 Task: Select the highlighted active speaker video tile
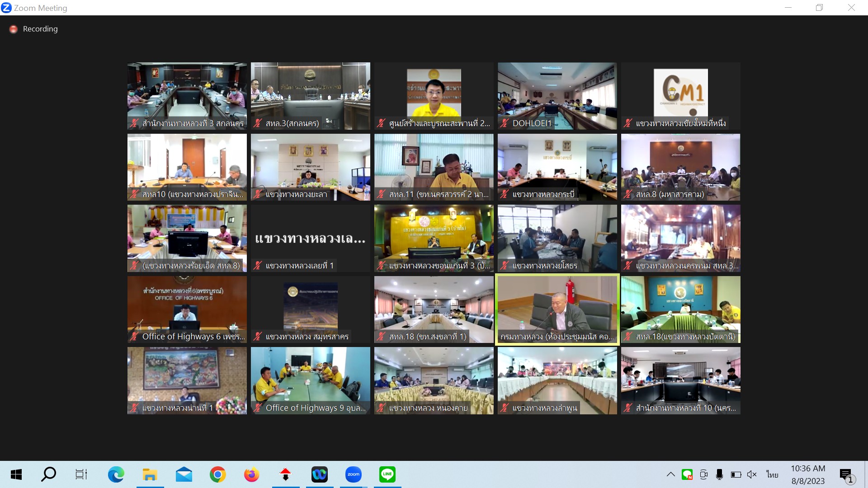(557, 310)
